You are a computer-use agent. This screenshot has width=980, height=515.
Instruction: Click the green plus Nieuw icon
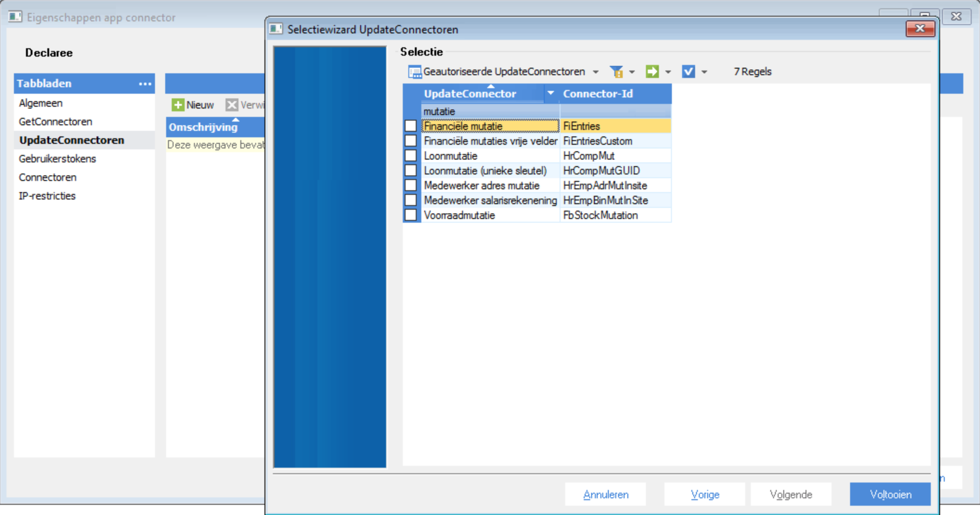pyautogui.click(x=178, y=105)
